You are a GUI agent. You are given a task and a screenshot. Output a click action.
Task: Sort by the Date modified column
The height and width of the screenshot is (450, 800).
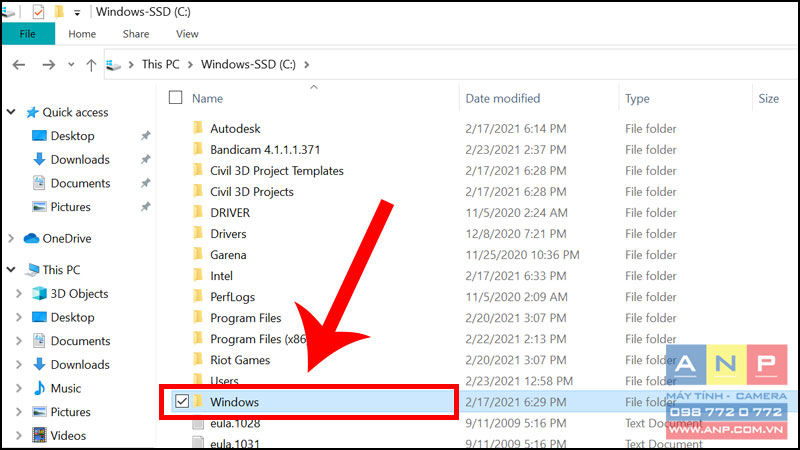click(503, 98)
